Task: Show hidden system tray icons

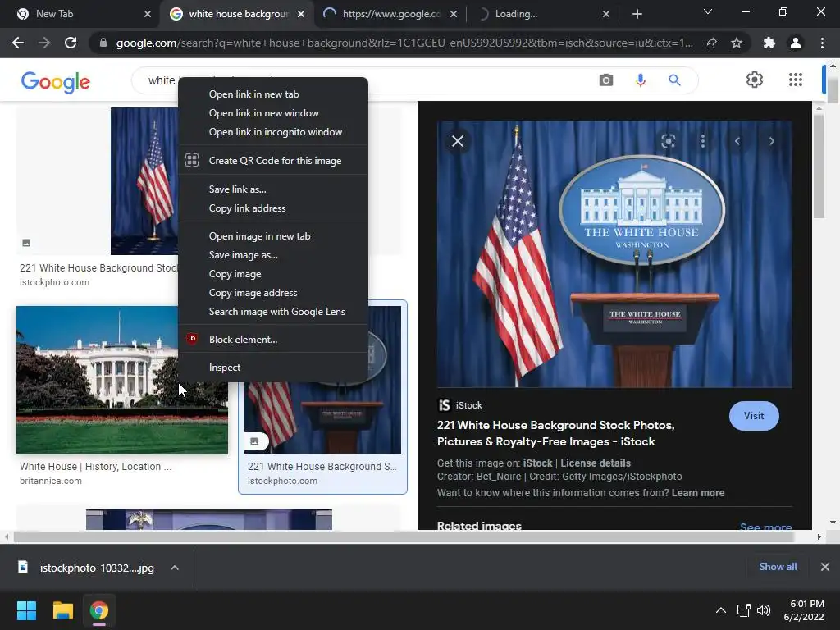Action: [721, 610]
